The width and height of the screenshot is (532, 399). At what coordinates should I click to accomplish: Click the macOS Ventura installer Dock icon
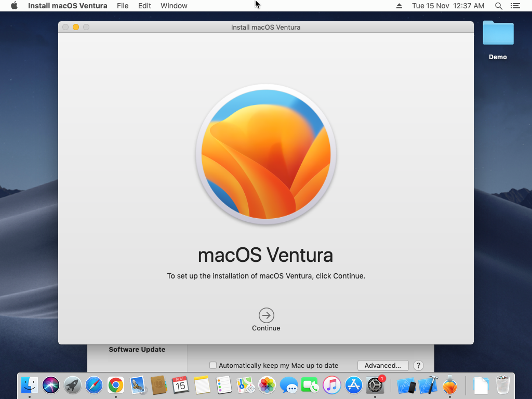450,385
